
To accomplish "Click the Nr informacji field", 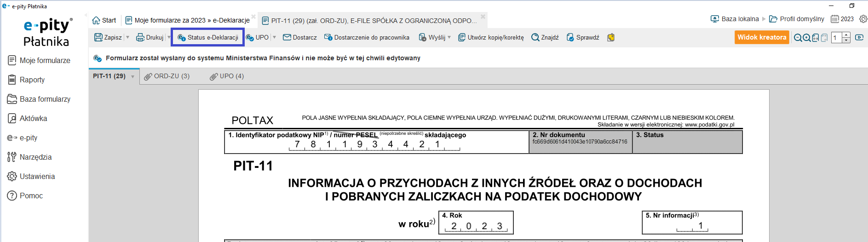I will click(x=692, y=225).
